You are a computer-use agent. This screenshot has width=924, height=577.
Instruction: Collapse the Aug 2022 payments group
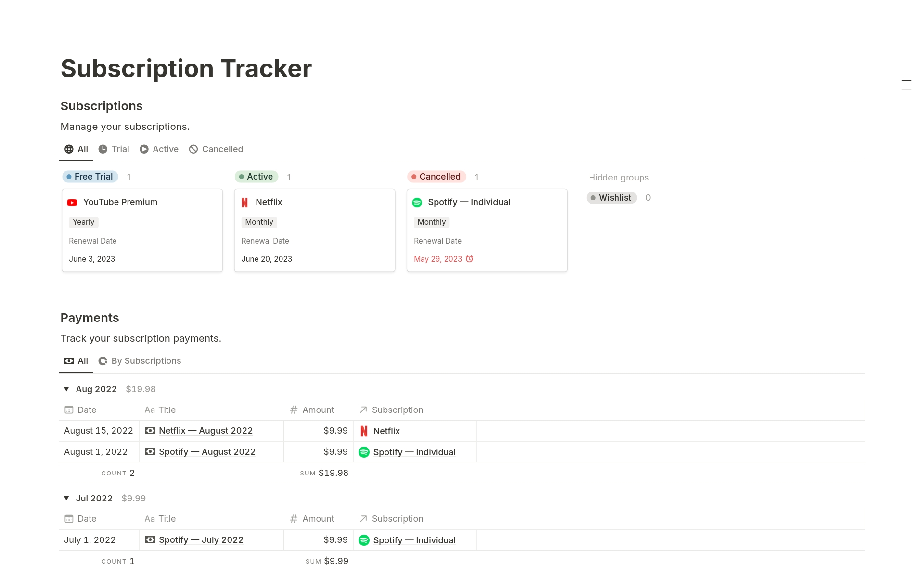[x=66, y=389]
